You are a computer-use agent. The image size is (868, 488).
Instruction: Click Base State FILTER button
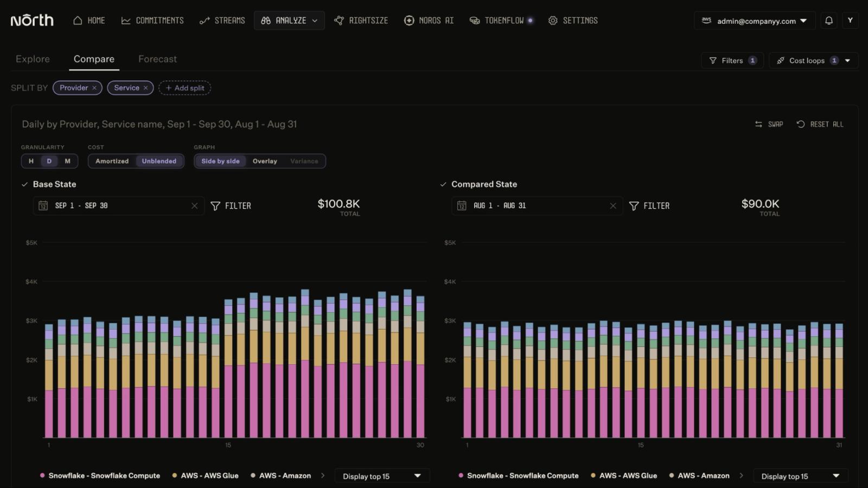(x=231, y=206)
